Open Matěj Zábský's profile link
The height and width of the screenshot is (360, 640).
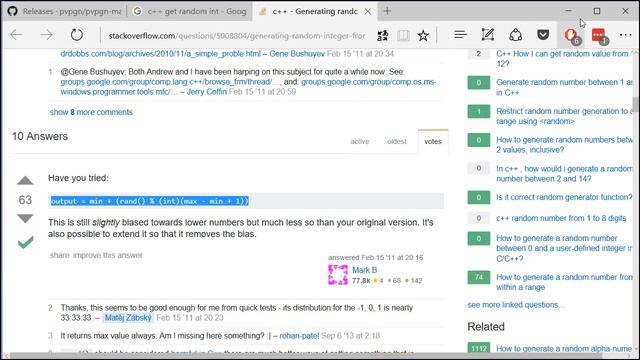pyautogui.click(x=128, y=318)
